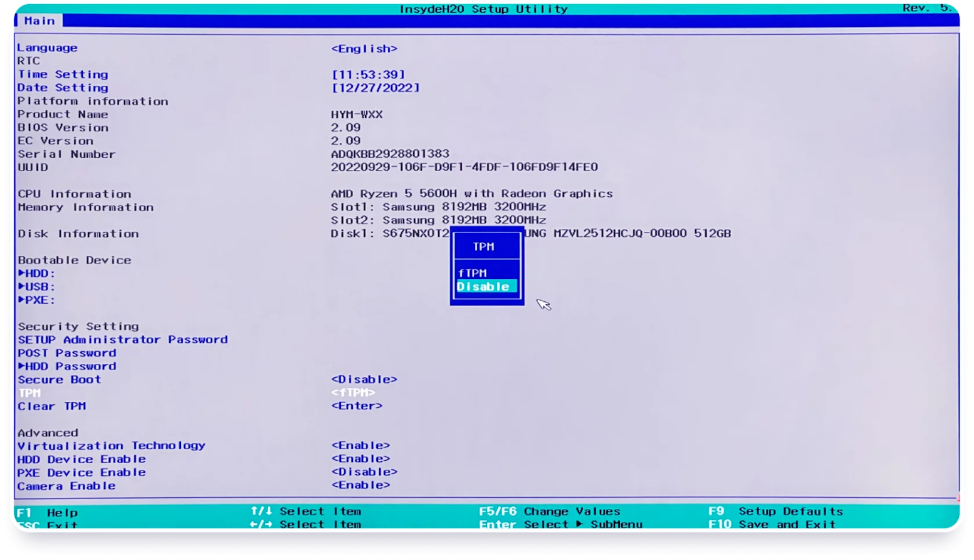
Task: Toggle Camera Enable setting value
Action: coord(360,485)
